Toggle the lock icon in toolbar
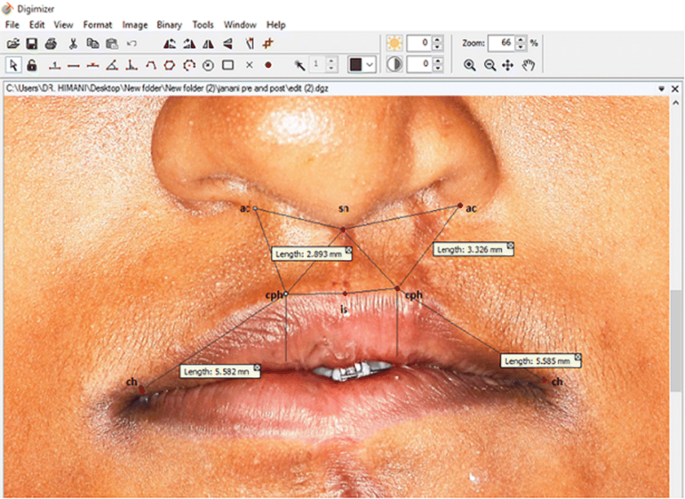 click(x=32, y=65)
